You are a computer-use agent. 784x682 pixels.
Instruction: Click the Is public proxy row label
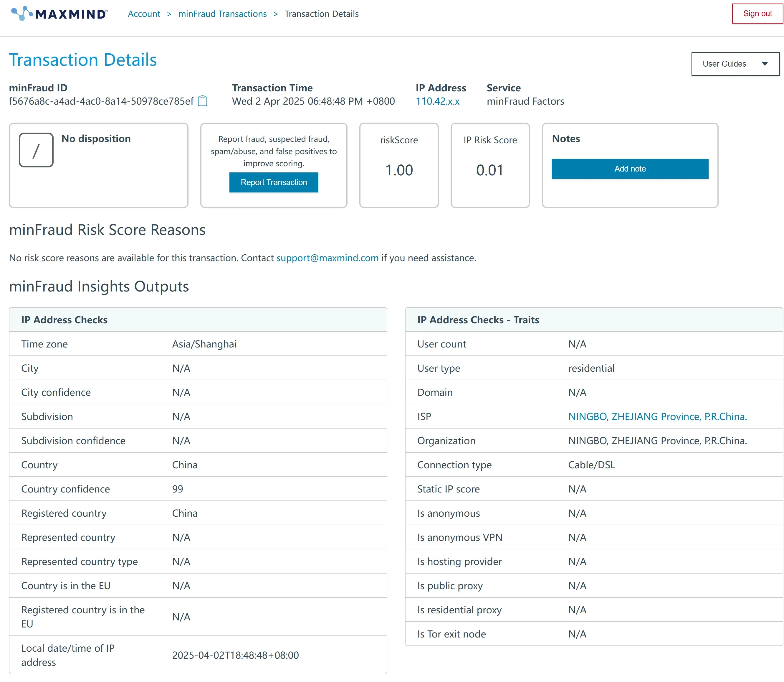tap(450, 586)
